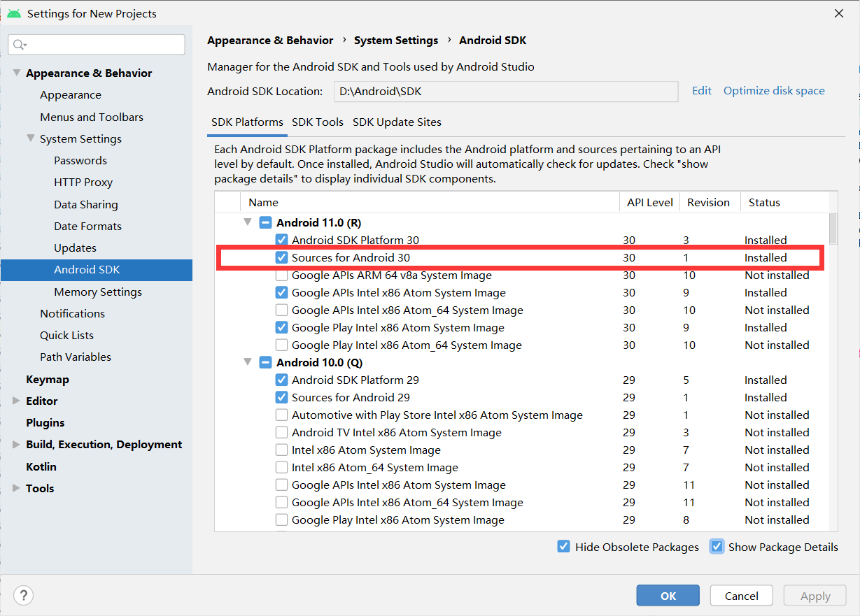Open Menus and Toolbars settings
This screenshot has width=860, height=616.
(92, 117)
